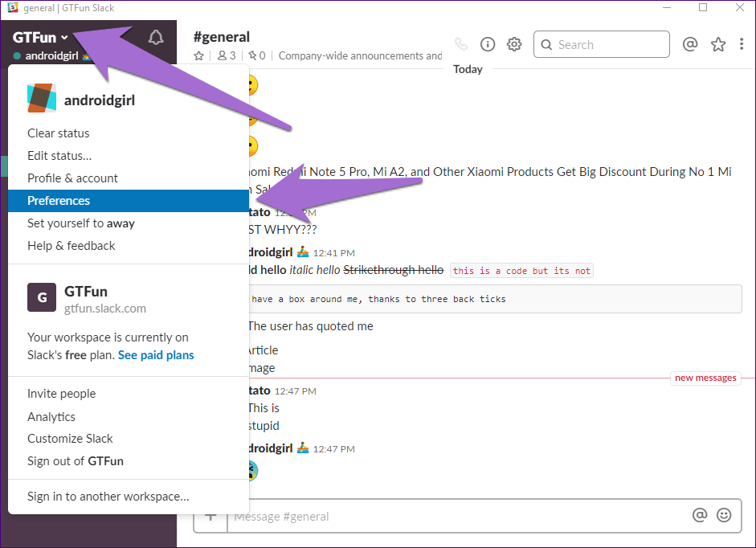Click the channel topic Company-wide announcements
Screen dimensions: 756x548
coord(360,56)
